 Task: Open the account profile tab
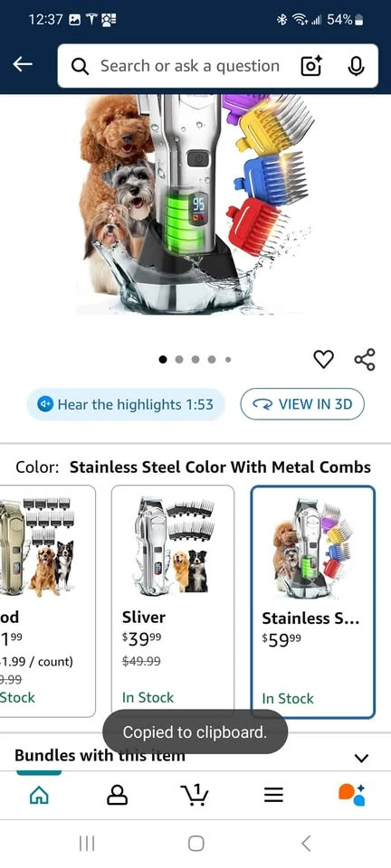tap(117, 796)
